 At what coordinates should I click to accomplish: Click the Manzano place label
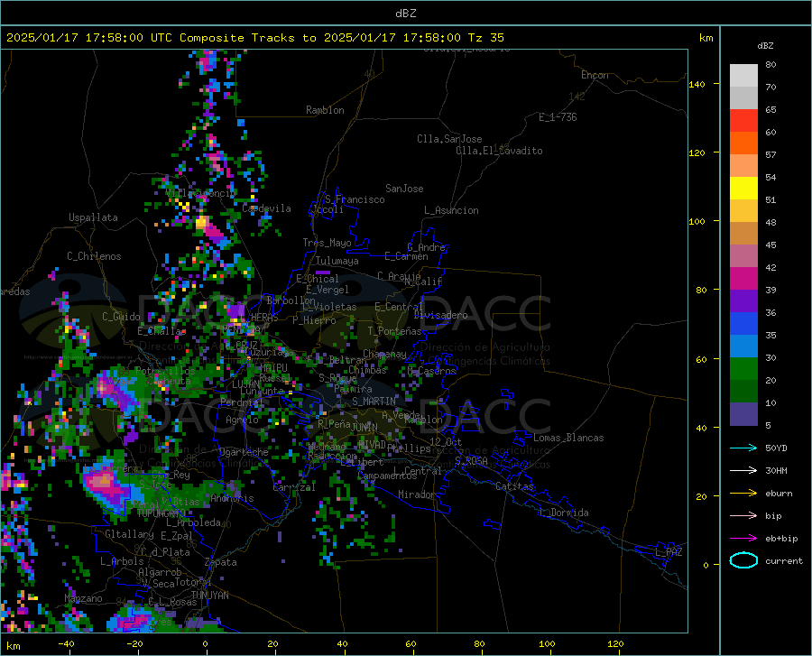(83, 598)
